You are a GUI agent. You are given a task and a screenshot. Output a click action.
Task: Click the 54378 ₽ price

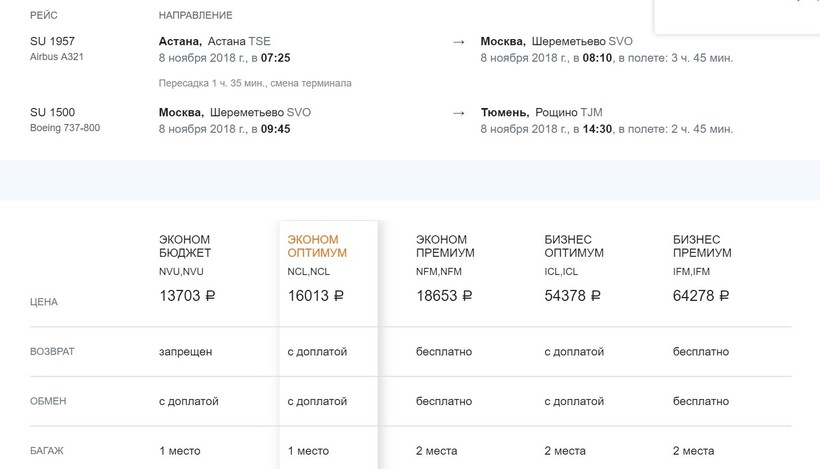[x=572, y=296]
